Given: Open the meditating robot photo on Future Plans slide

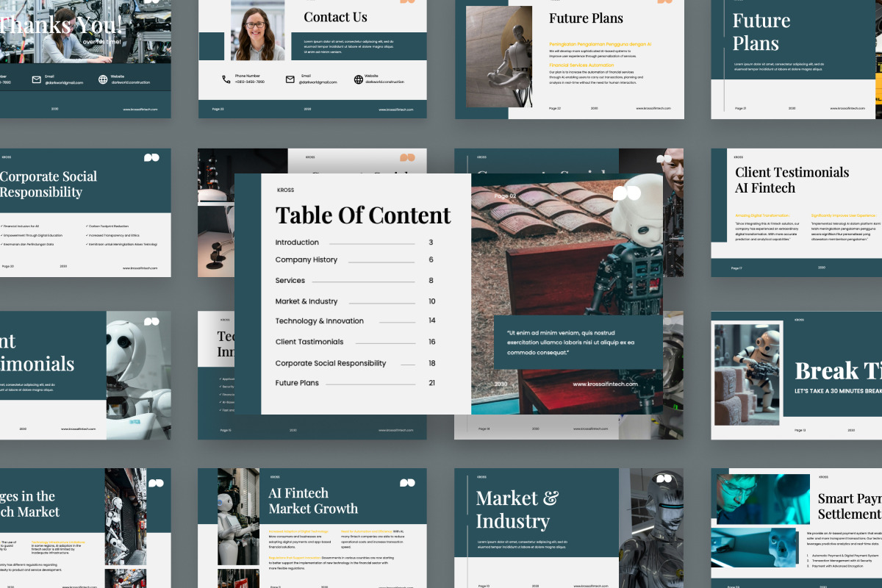Looking at the screenshot, I should tap(499, 57).
